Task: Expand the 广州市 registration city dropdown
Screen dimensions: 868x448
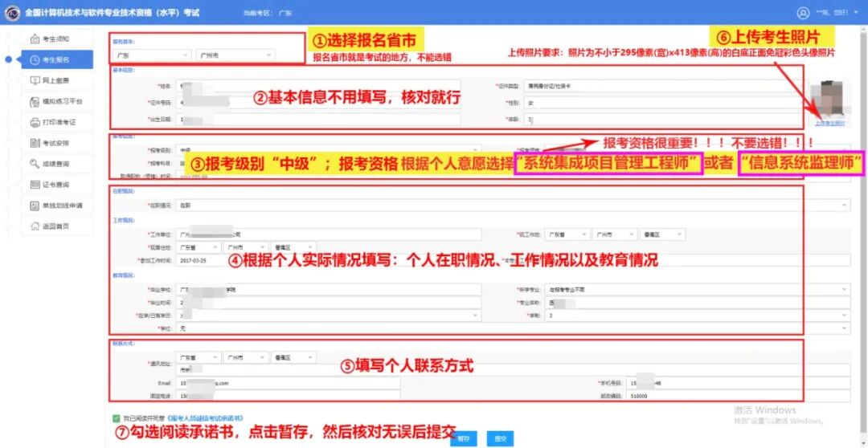Action: coord(235,55)
